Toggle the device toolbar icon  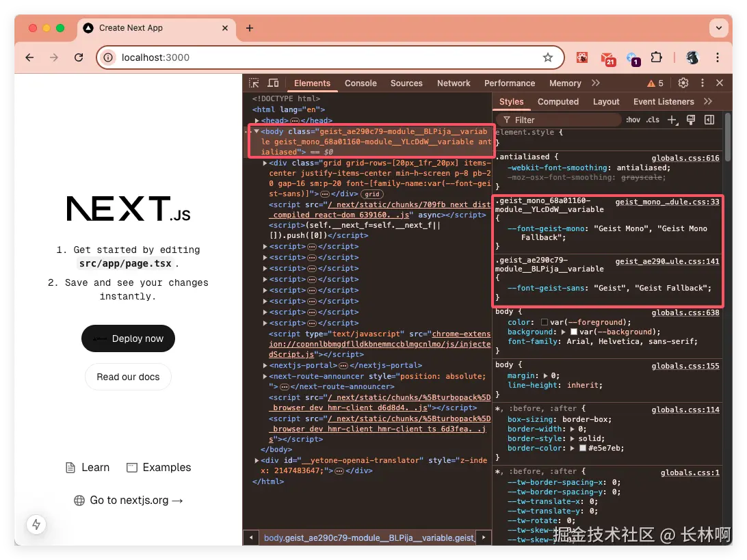coord(273,83)
